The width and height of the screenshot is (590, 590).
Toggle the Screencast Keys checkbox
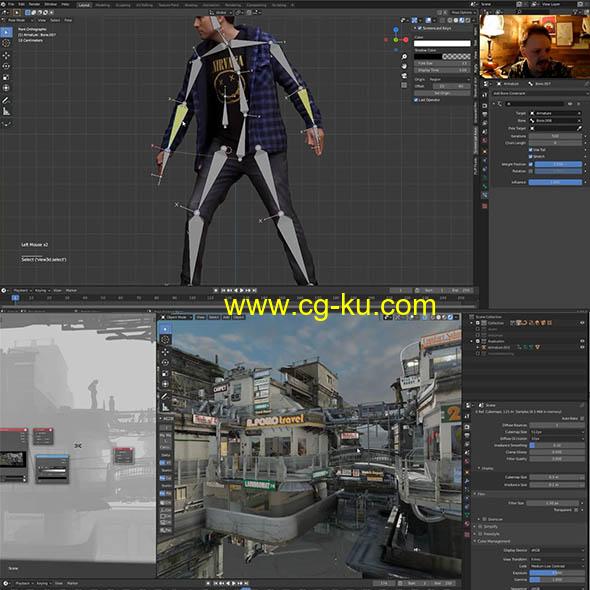[x=420, y=28]
